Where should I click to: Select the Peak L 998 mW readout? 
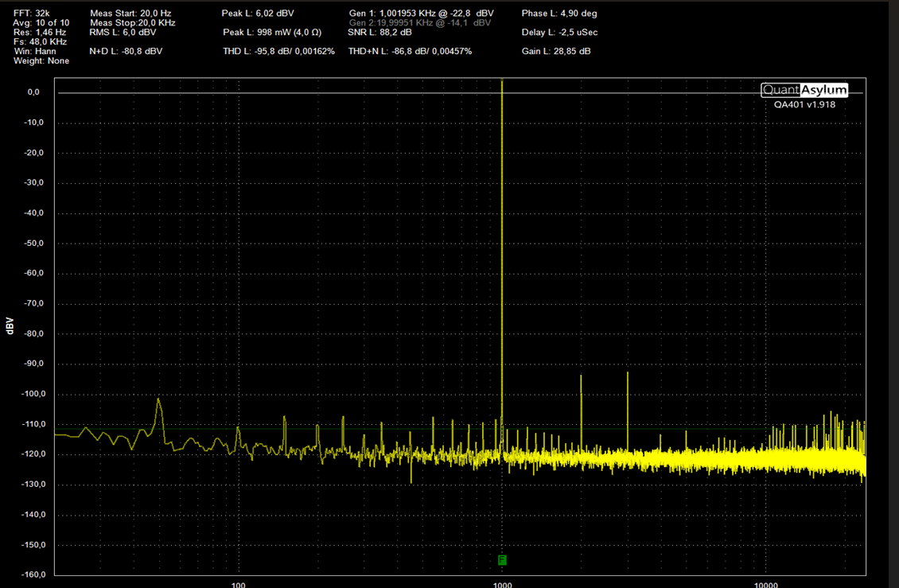[272, 32]
